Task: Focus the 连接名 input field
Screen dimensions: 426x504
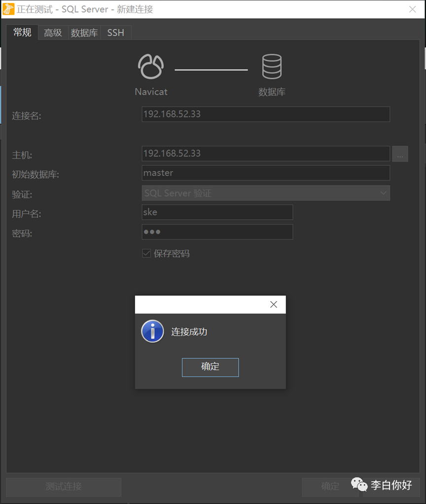Action: tap(266, 114)
